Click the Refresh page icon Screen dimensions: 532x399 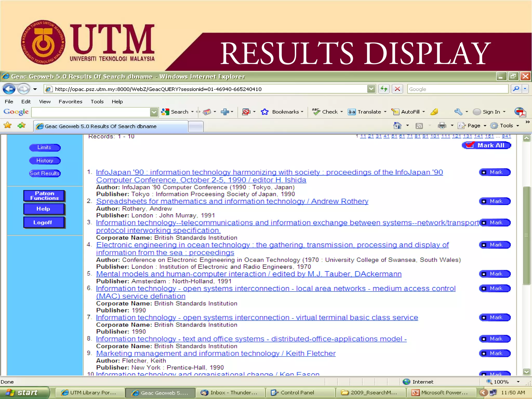pos(384,89)
